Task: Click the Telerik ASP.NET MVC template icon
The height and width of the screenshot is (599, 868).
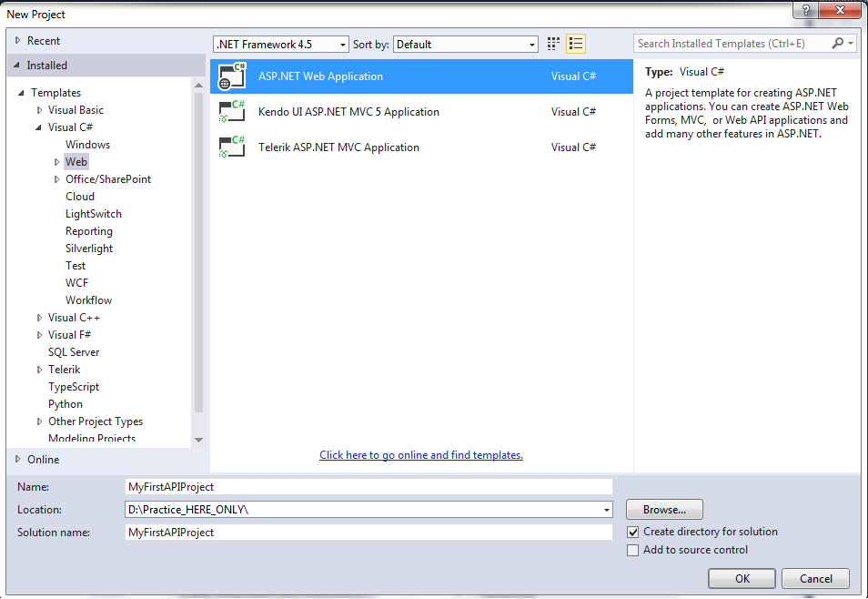Action: tap(232, 147)
